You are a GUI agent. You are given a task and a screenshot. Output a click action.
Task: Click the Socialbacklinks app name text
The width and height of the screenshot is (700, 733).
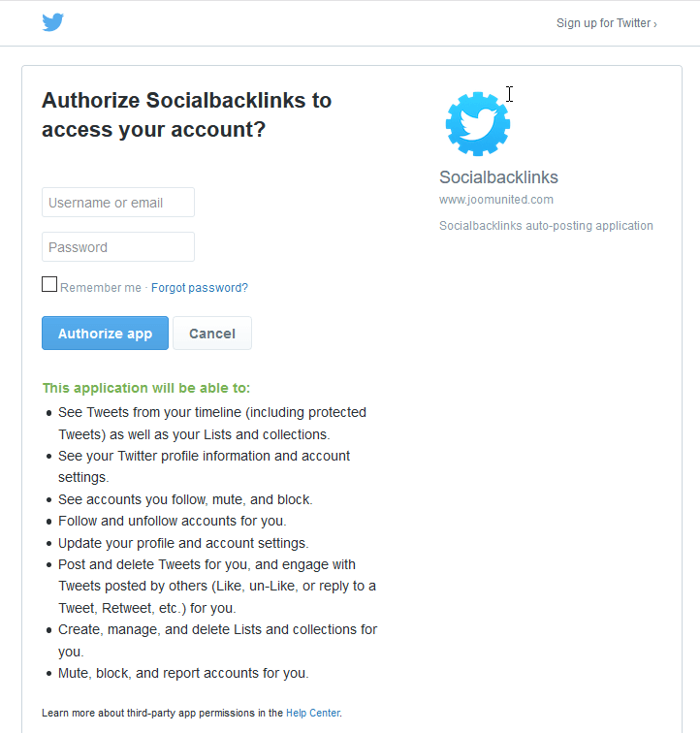498,177
